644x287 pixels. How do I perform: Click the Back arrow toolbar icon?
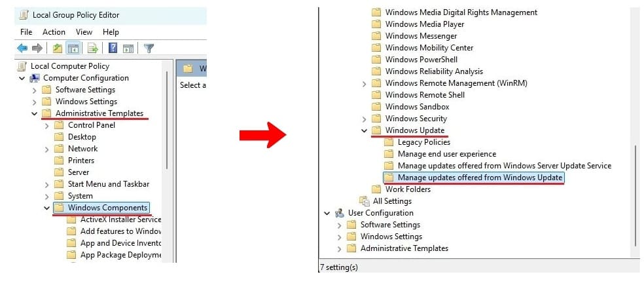click(x=22, y=48)
